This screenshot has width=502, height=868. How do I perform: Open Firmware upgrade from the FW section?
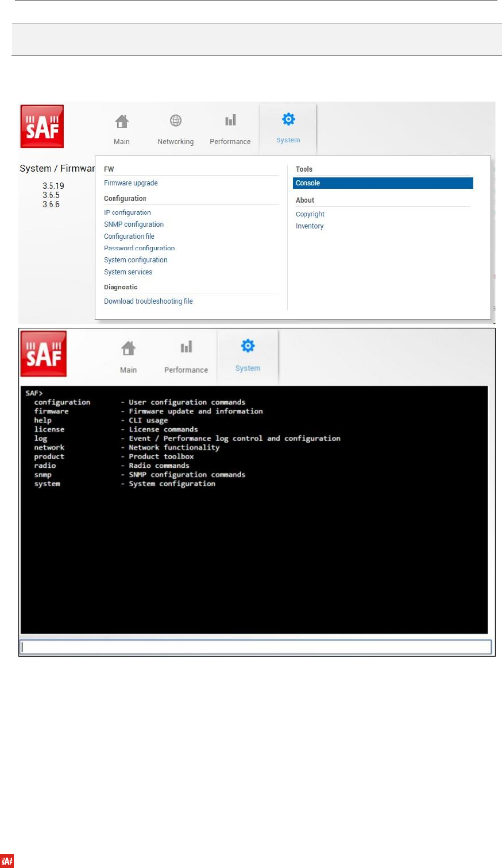point(131,183)
